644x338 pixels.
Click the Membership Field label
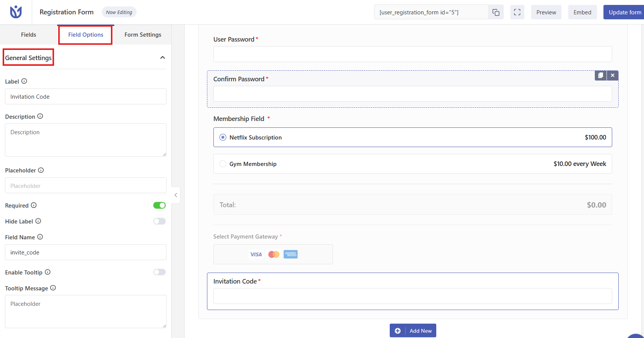[239, 119]
